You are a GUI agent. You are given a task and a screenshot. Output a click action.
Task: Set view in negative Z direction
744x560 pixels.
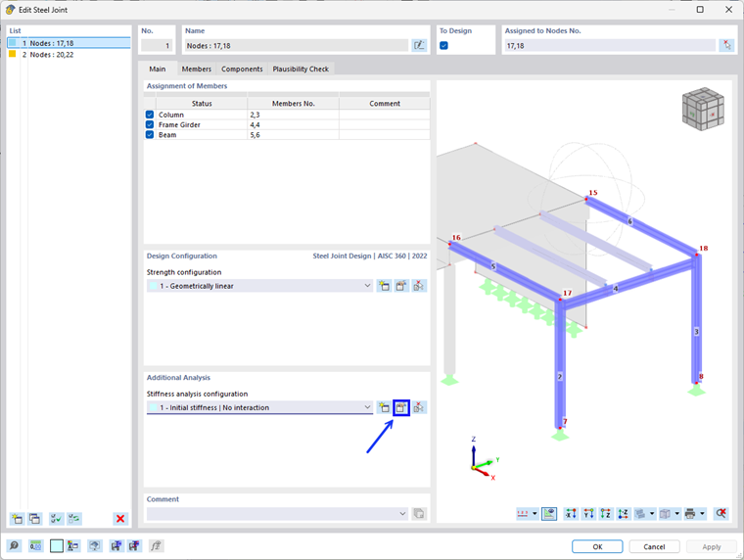click(x=623, y=513)
